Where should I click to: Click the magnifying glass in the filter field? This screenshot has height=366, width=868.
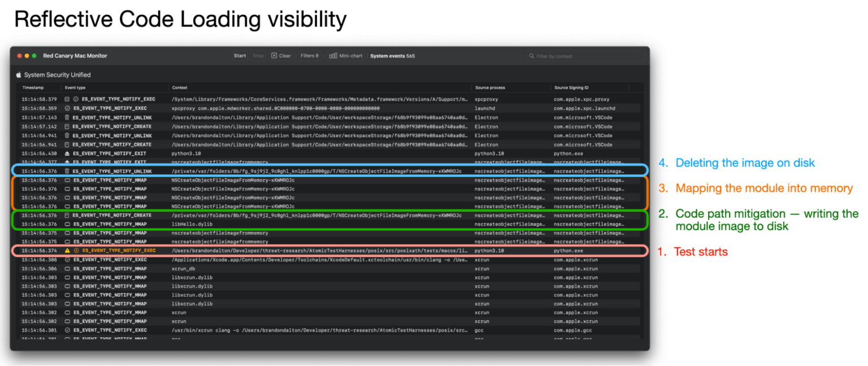coord(531,55)
